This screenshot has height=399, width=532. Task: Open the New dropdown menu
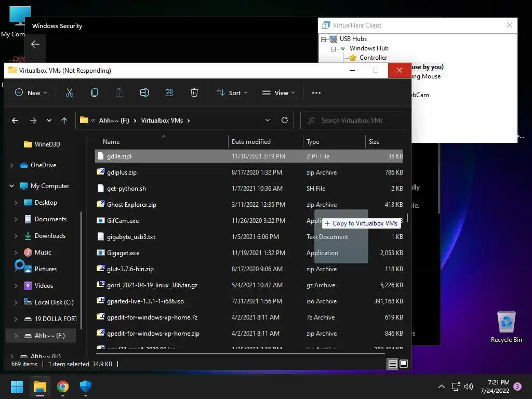(31, 92)
